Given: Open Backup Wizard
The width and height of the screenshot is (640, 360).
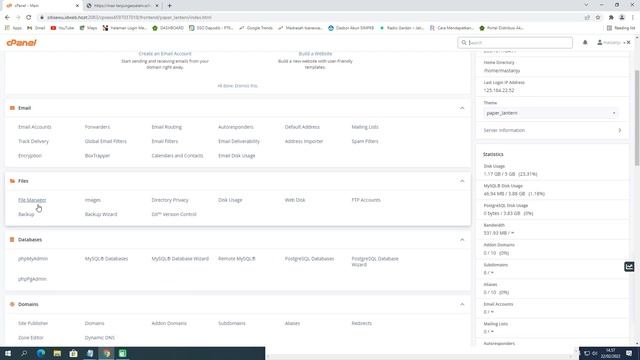Looking at the screenshot, I should (101, 214).
